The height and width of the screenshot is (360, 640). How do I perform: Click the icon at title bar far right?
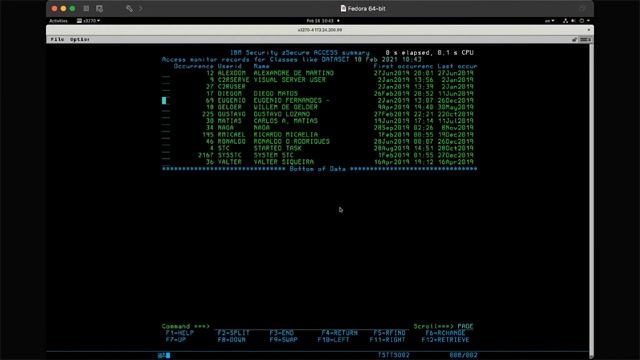tap(582, 9)
